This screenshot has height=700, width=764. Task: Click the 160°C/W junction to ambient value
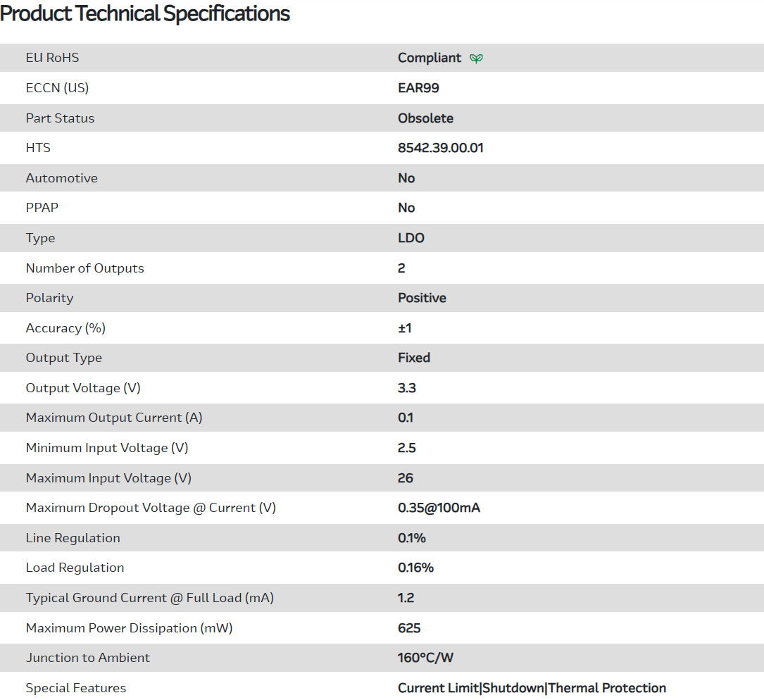(425, 658)
